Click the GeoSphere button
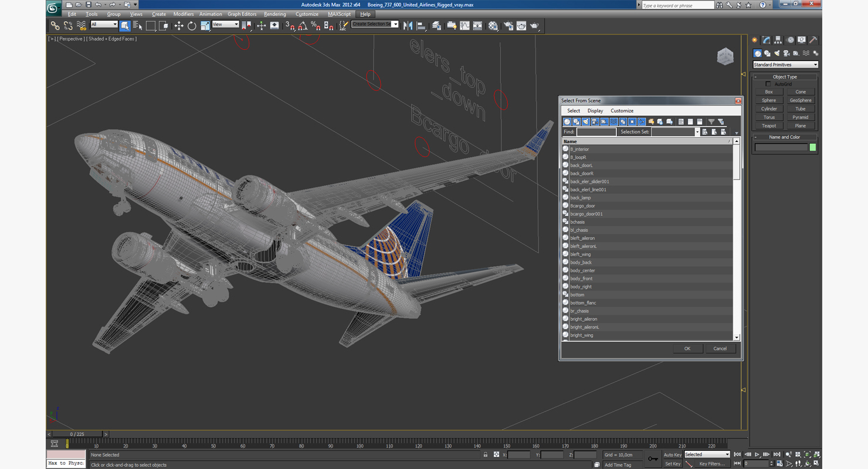 (801, 100)
